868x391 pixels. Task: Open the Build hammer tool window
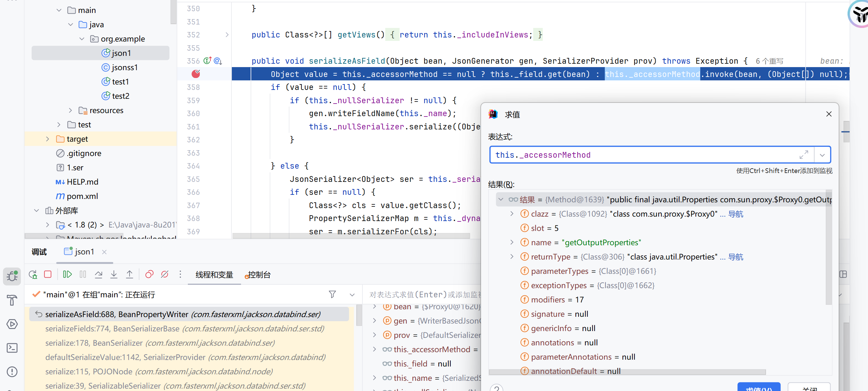[x=12, y=300]
